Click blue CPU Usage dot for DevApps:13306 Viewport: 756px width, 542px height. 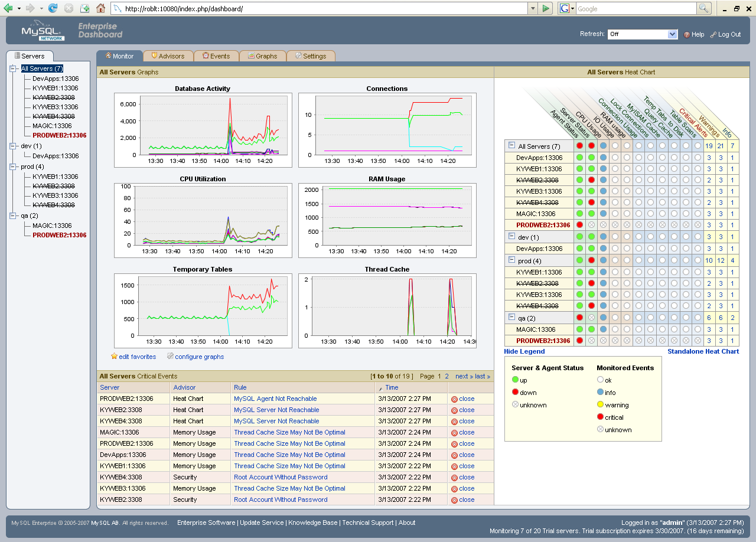[x=603, y=158]
